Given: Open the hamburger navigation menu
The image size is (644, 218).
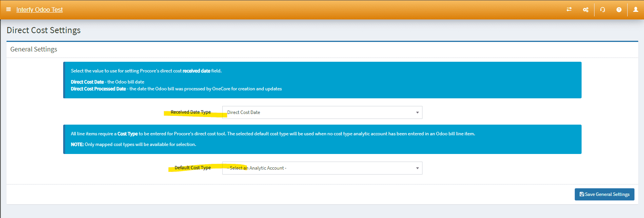Looking at the screenshot, I should tap(8, 10).
